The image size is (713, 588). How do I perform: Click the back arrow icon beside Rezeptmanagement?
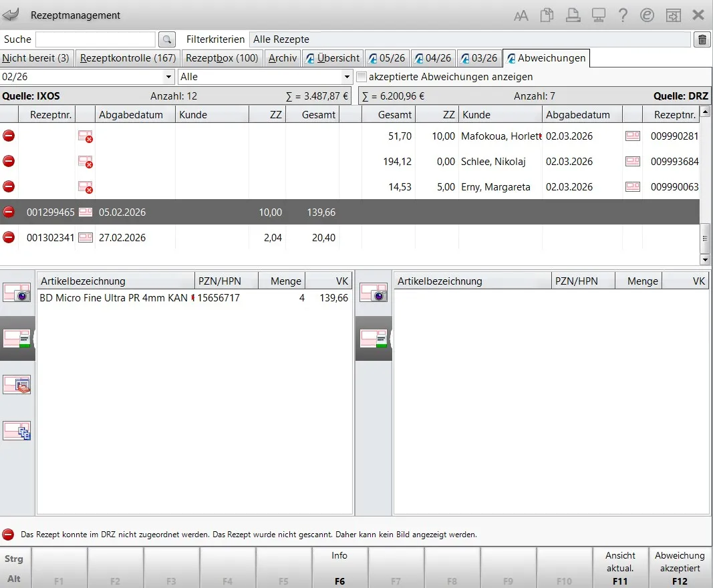pyautogui.click(x=11, y=15)
